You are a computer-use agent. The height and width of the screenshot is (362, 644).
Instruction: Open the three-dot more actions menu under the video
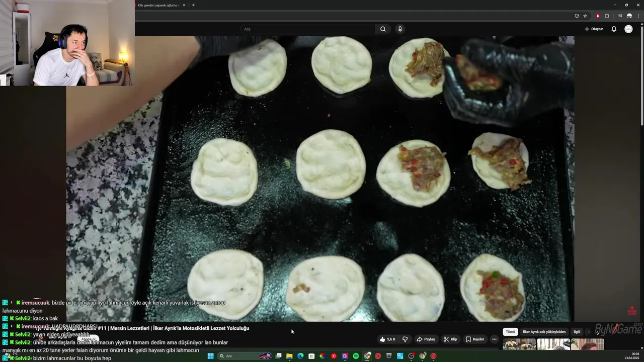[494, 339]
